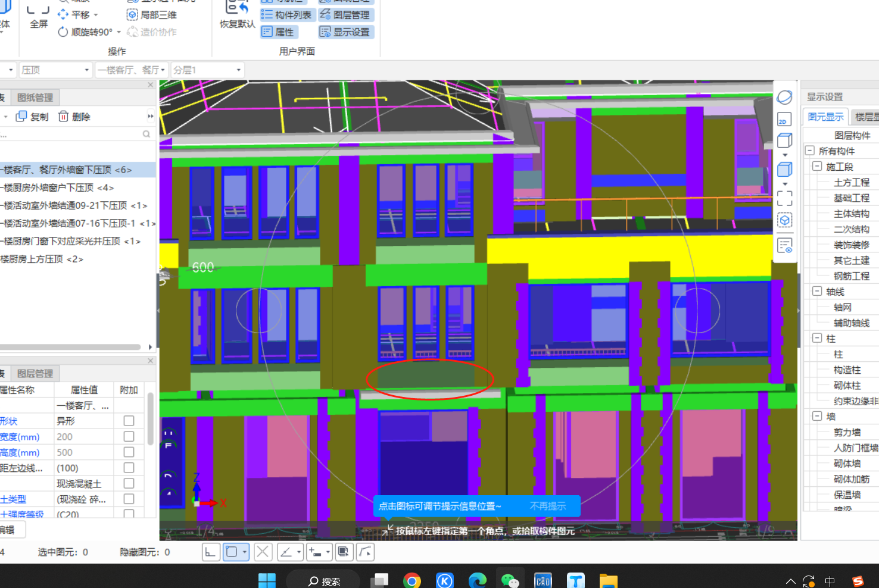Select the 图元显示 tab

825,117
